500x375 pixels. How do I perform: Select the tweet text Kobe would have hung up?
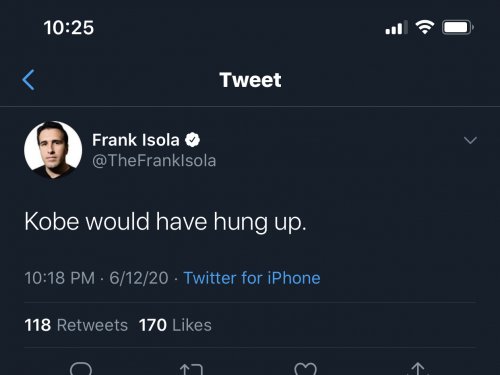click(x=165, y=222)
